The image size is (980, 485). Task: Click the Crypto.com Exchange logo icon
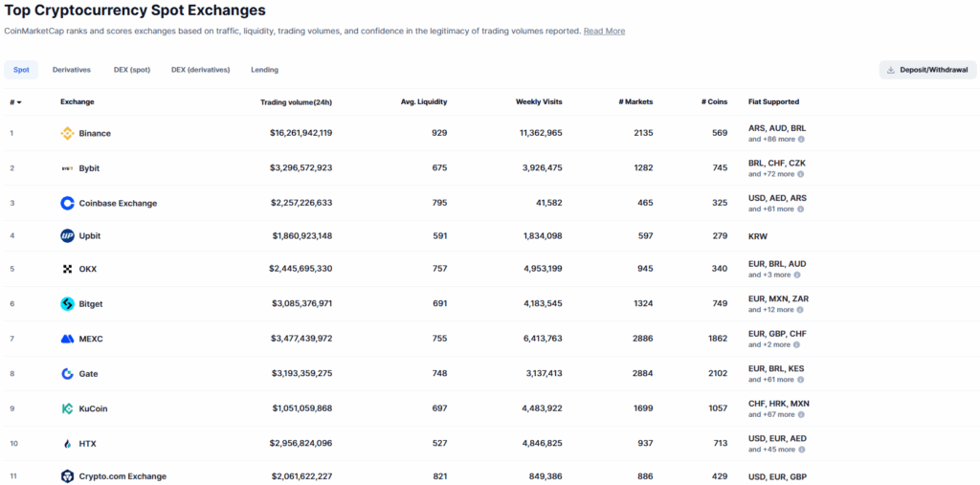(67, 476)
